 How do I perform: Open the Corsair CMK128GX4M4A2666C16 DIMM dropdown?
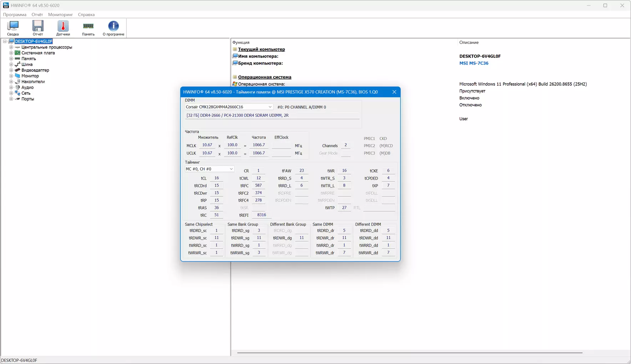click(229, 107)
